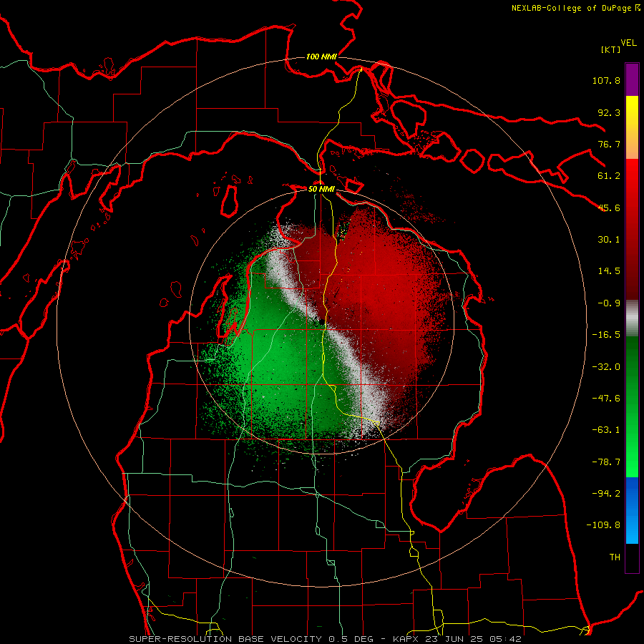
Task: Select the black TH segment of color bar
Action: pyautogui.click(x=632, y=557)
